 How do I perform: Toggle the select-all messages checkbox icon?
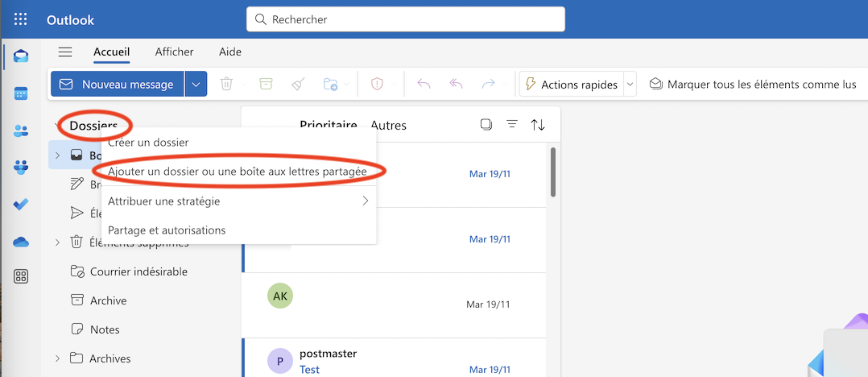pos(486,124)
